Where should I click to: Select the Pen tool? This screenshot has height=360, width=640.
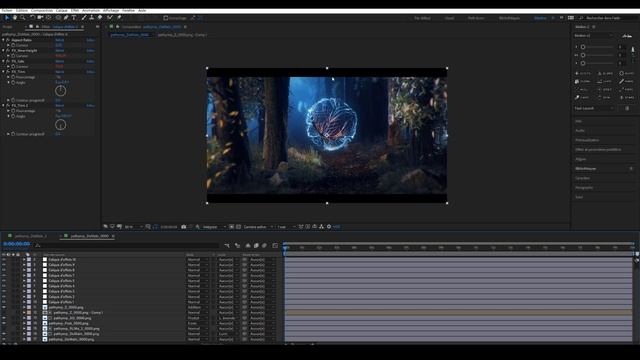[66, 18]
